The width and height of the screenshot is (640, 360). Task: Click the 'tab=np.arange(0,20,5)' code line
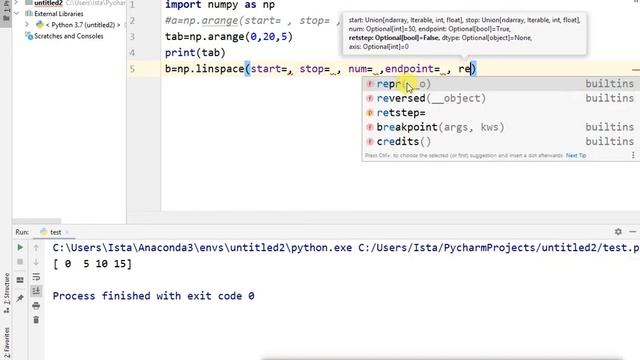point(229,37)
